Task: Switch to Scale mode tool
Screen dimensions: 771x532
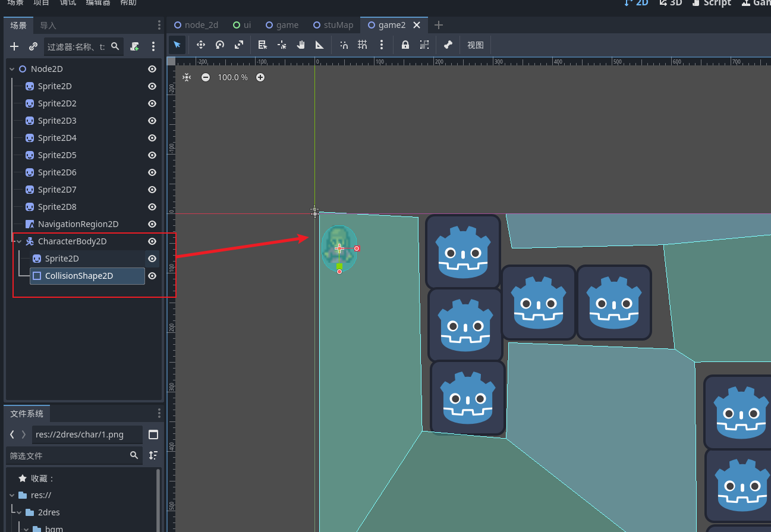Action: [x=239, y=45]
